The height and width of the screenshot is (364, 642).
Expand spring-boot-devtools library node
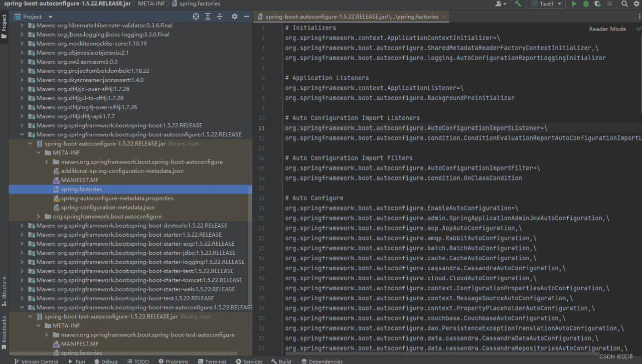pos(22,225)
